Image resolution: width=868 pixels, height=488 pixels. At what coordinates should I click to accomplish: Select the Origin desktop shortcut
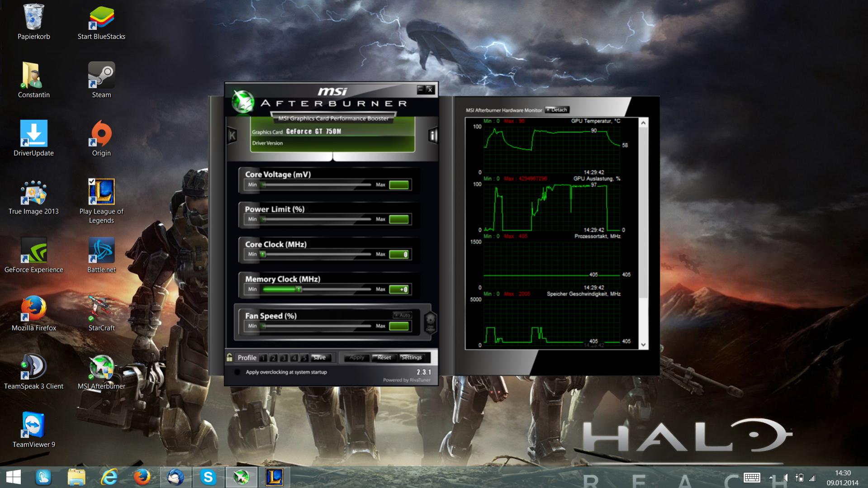coord(101,139)
